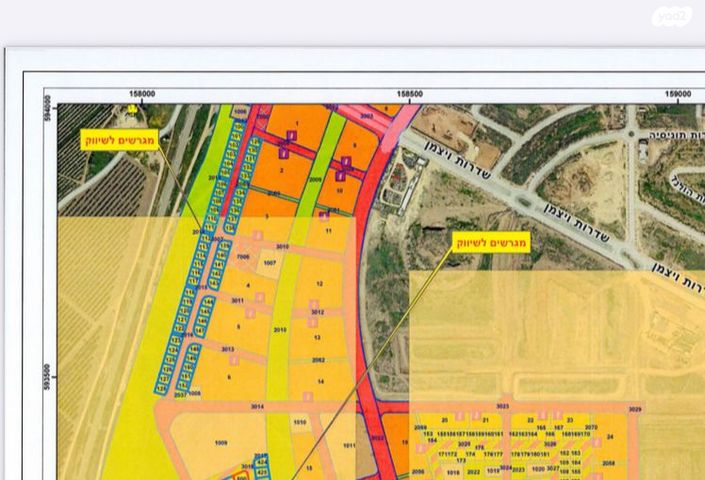Select plot number 1011
Image resolution: width=705 pixels, height=480 pixels.
click(349, 445)
